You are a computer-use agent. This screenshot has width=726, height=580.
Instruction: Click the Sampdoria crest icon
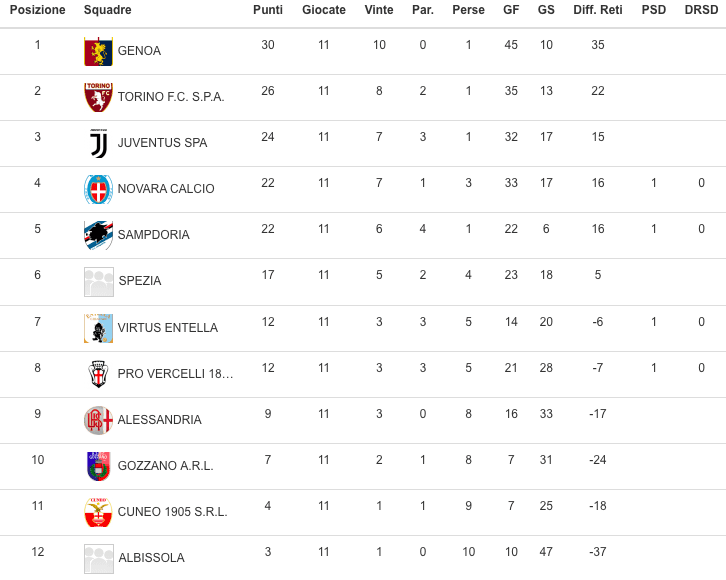(98, 235)
